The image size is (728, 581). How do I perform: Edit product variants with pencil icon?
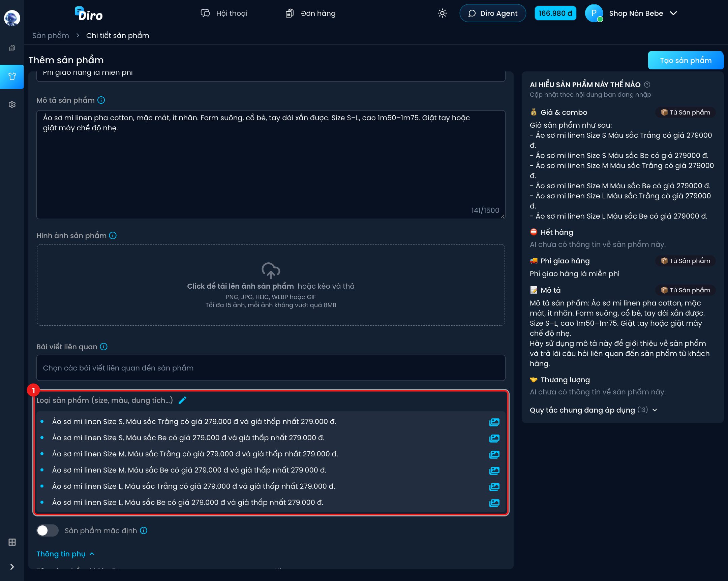[182, 400]
